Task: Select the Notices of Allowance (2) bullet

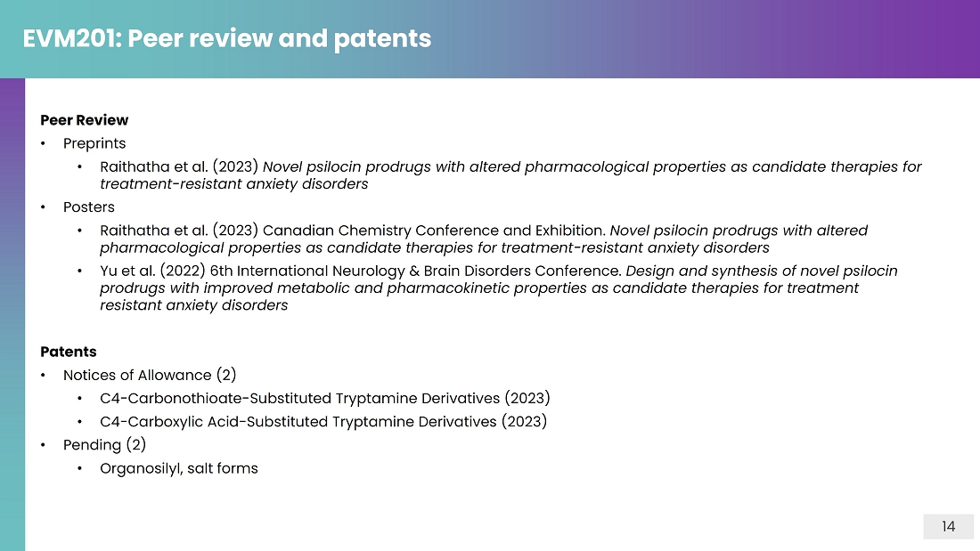Action: click(150, 375)
